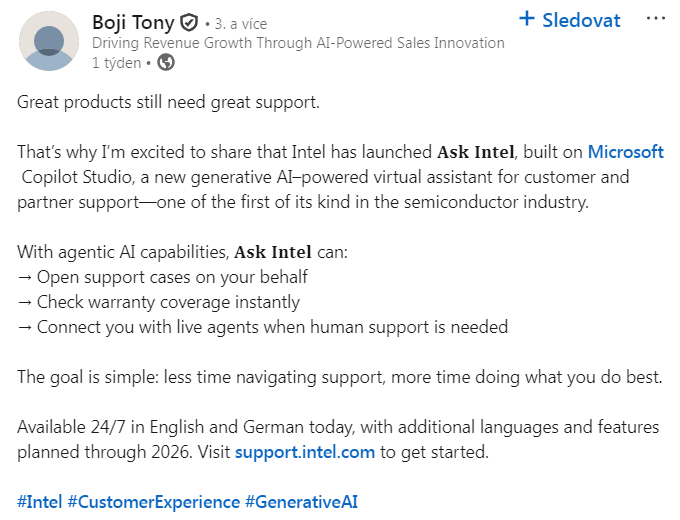This screenshot has width=680, height=520.
Task: Open the Microsoft company link
Action: click(x=625, y=152)
